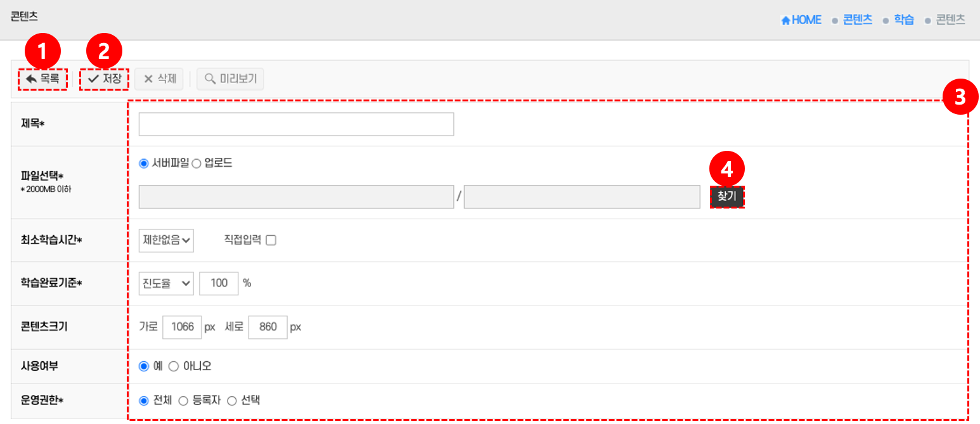Click the HOME house icon
Image resolution: width=980 pixels, height=424 pixels.
(x=786, y=20)
